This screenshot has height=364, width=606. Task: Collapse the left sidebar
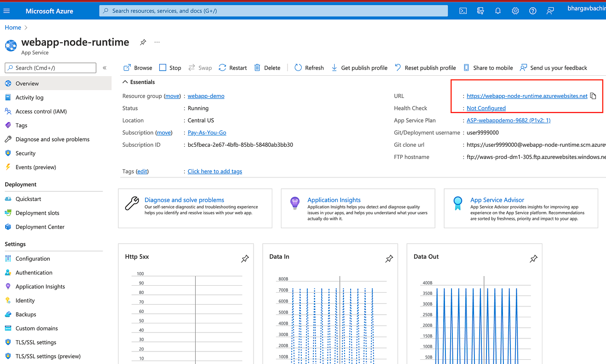104,68
